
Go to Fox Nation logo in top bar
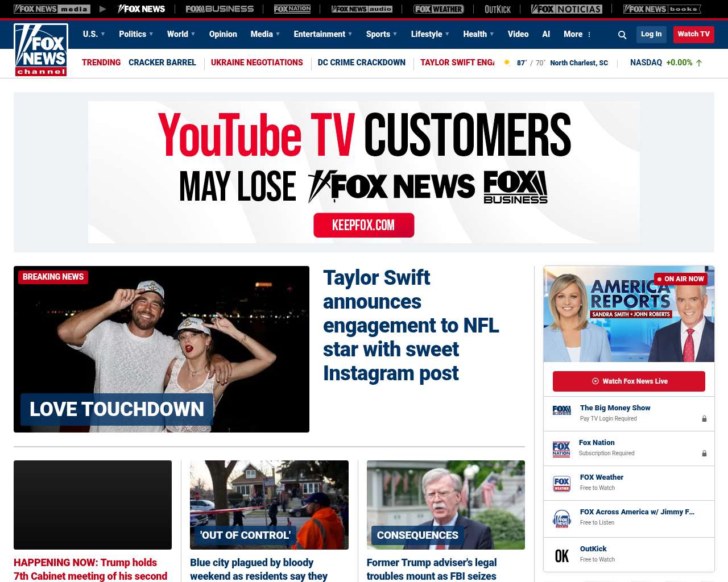click(x=292, y=9)
